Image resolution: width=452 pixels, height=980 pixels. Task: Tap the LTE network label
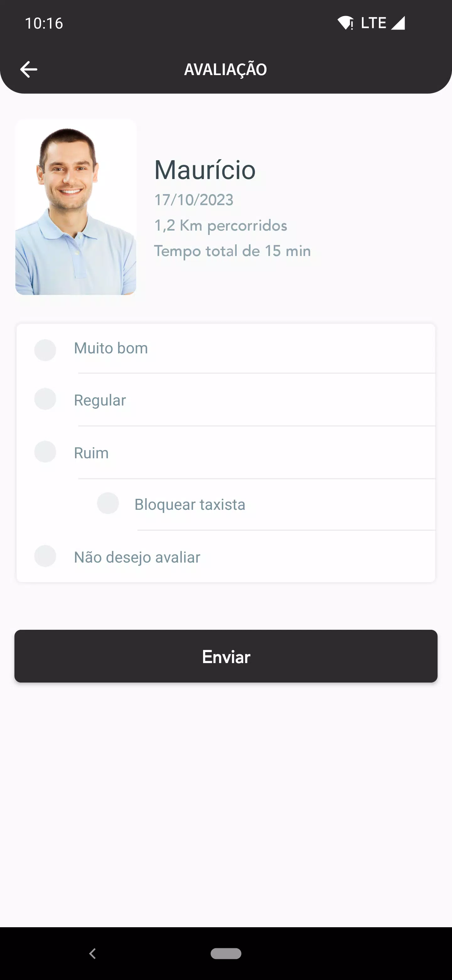point(373,23)
